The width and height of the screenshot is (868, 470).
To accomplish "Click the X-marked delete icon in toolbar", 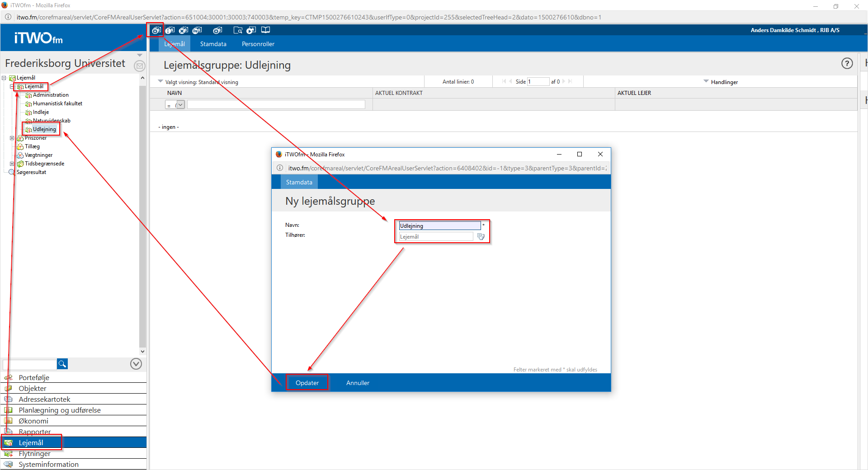I will click(x=184, y=30).
